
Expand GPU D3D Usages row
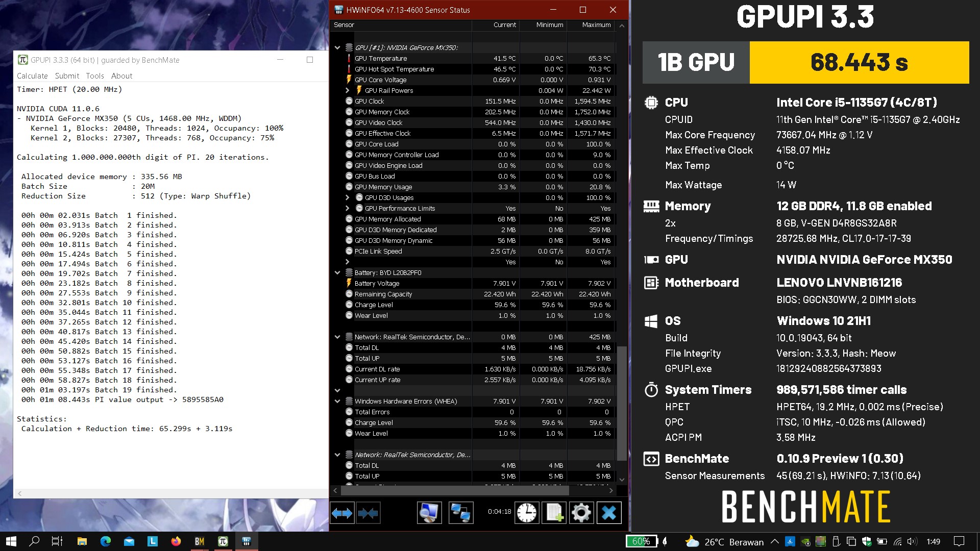pyautogui.click(x=348, y=197)
